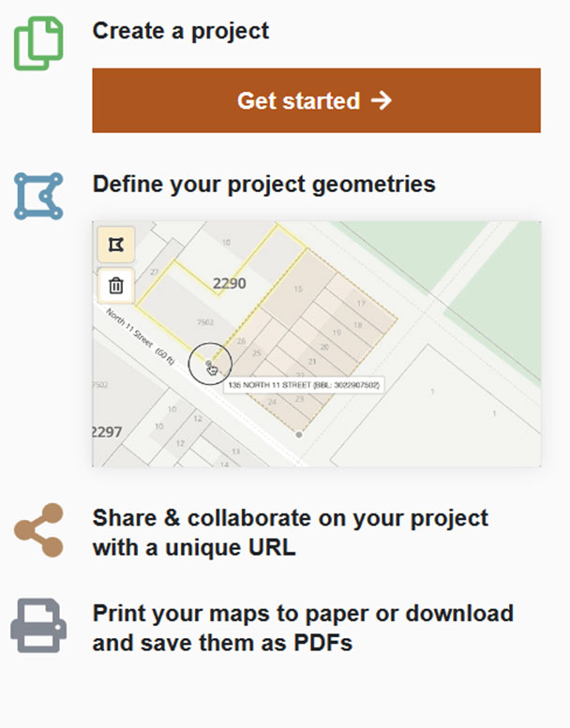This screenshot has width=570, height=728.
Task: Click the Share & collaborate text
Action: tap(290, 532)
